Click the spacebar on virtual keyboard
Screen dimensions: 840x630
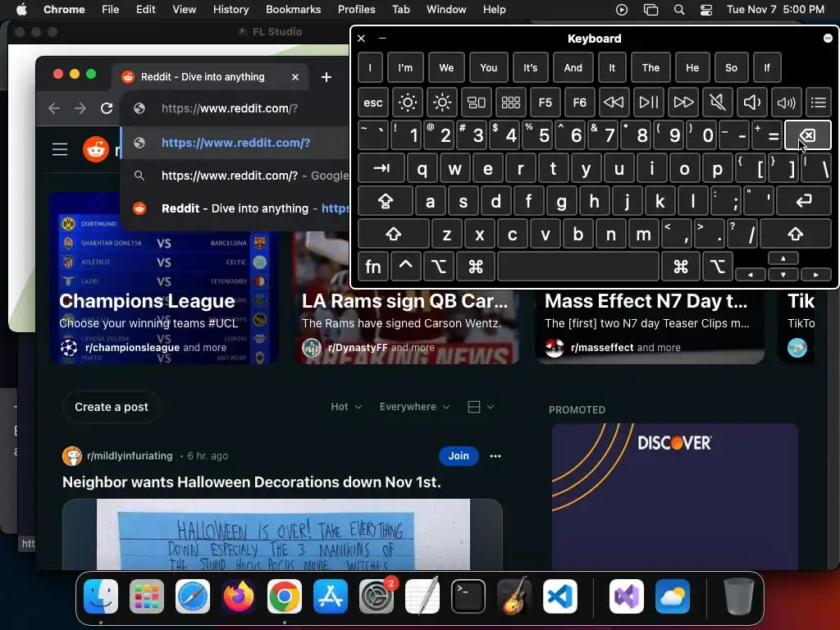point(578,267)
